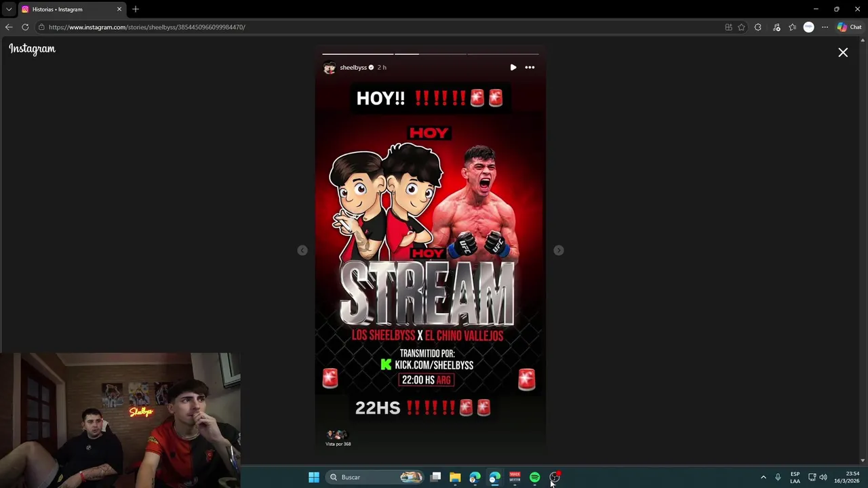Click the taskbar Buscar search box
Screen dimensions: 868x488
[375, 477]
